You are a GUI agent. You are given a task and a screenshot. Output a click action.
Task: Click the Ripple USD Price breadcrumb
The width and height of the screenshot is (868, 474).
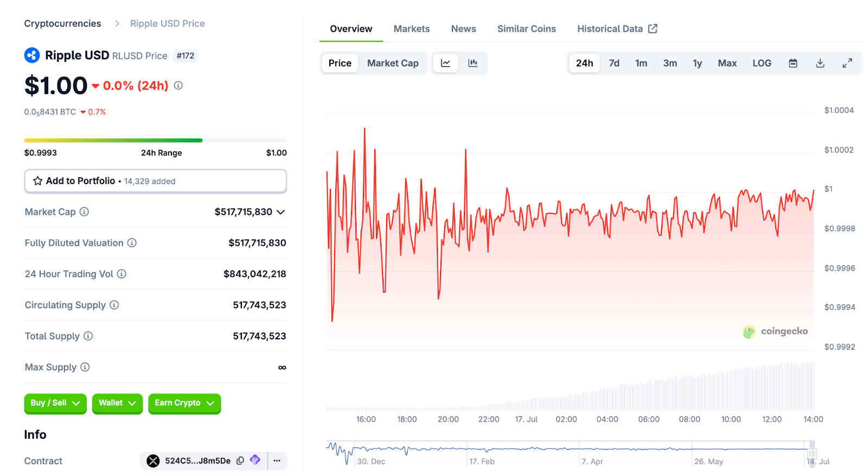(x=168, y=23)
